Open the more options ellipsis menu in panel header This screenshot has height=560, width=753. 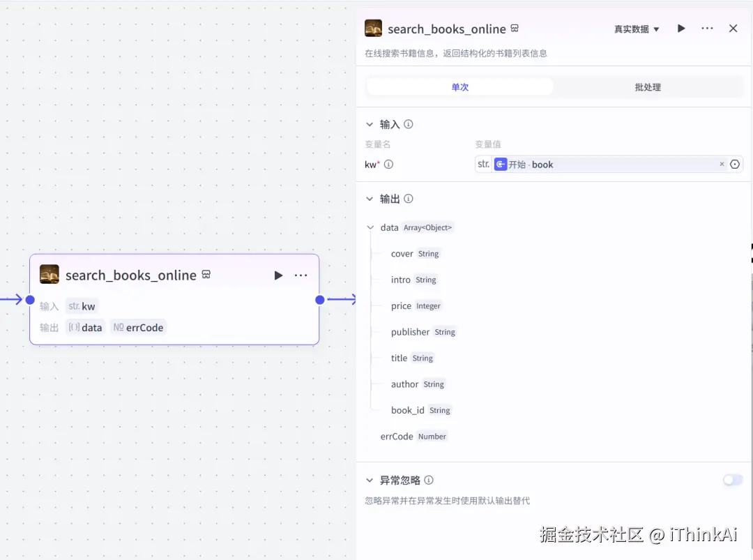pyautogui.click(x=707, y=29)
